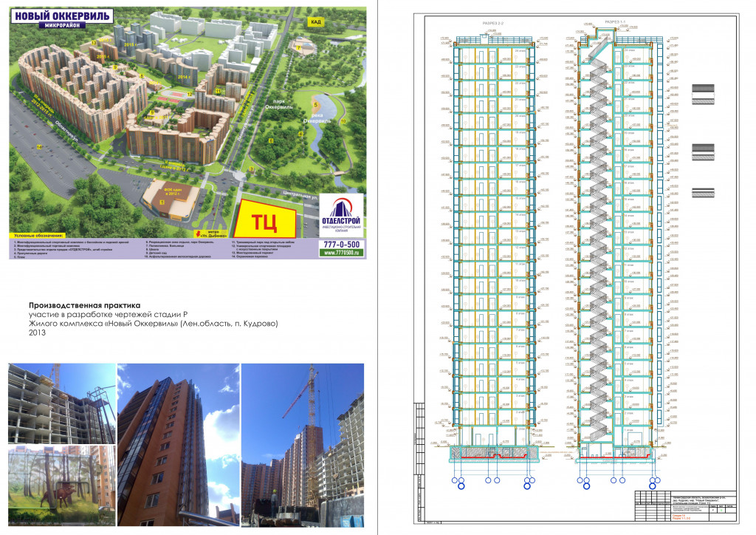Viewport: 756px width, 535px height.
Task: Click the ФОК sports complex building
Action: (171, 199)
